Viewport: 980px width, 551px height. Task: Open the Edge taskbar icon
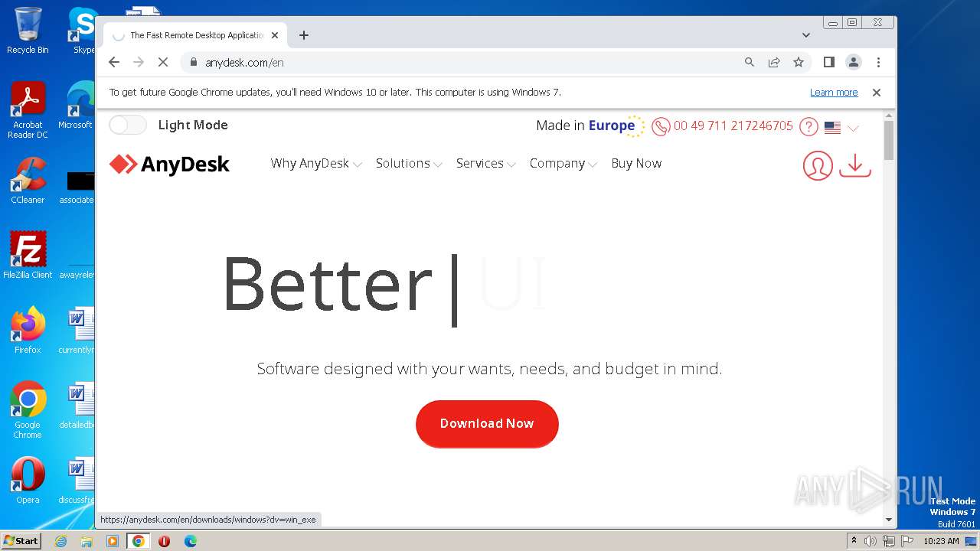190,541
